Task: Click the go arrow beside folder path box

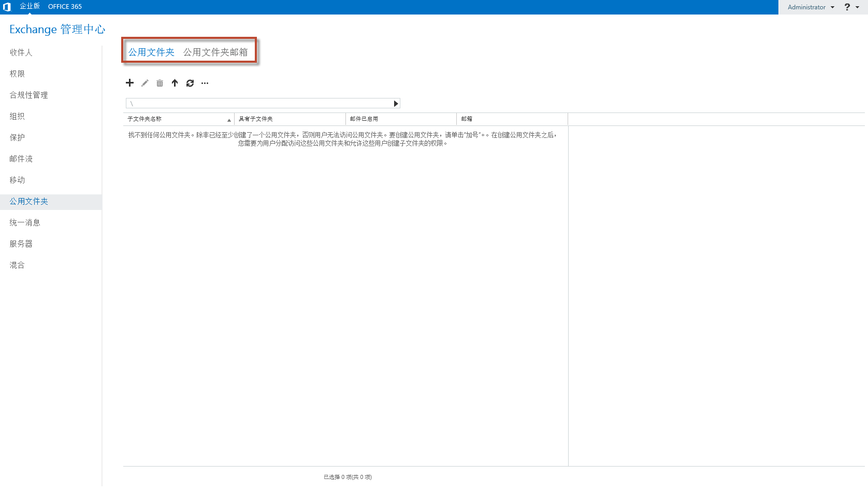Action: 396,104
